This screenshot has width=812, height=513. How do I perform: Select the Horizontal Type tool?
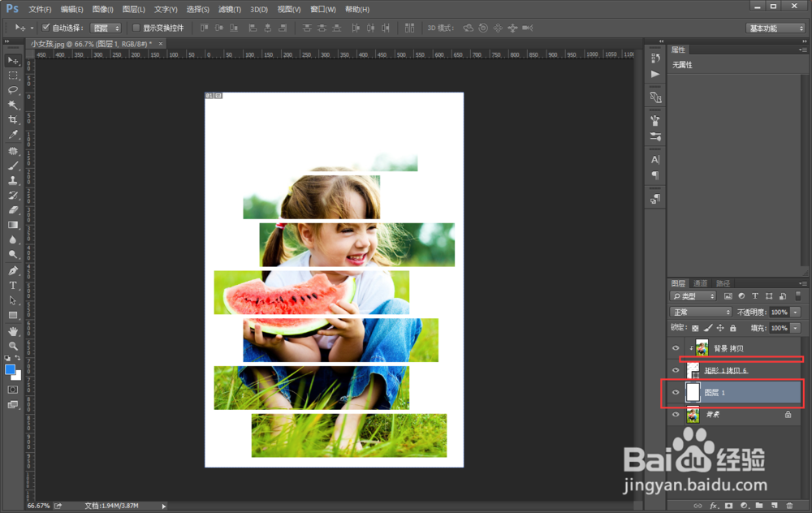pyautogui.click(x=13, y=285)
